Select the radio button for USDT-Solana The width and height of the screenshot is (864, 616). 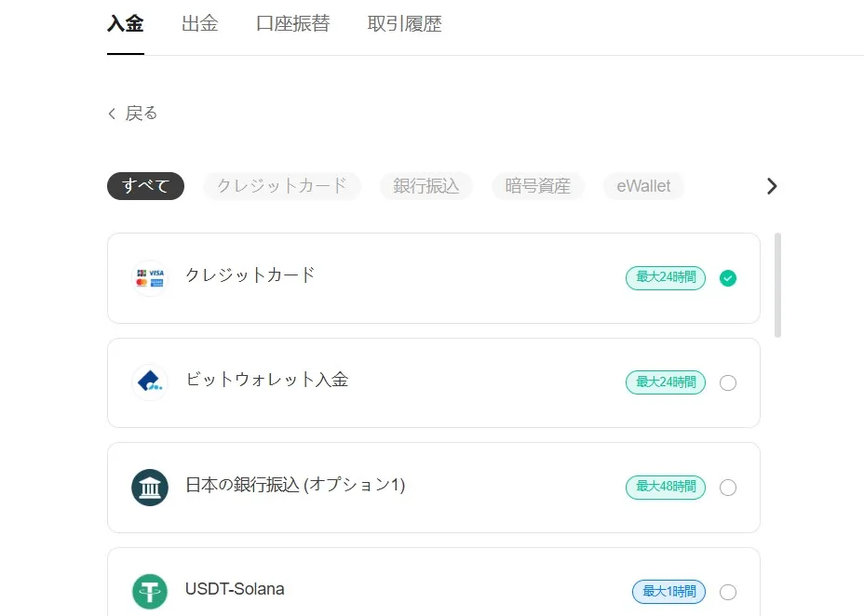coord(728,591)
